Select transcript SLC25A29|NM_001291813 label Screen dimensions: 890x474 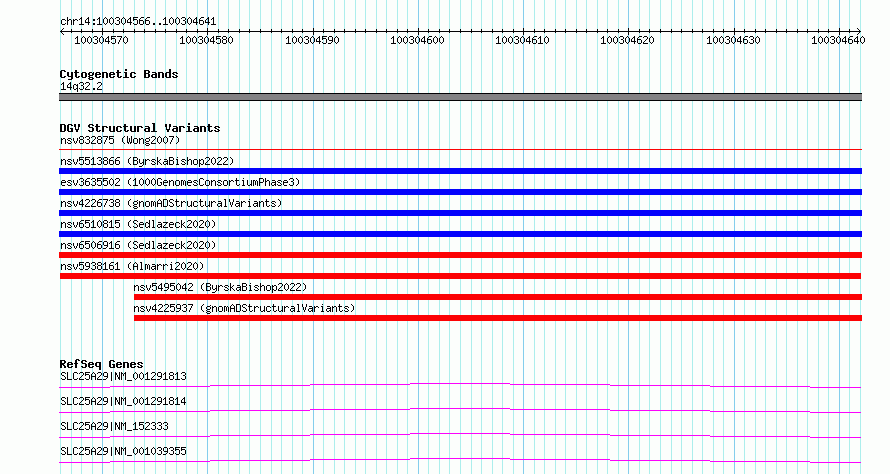pyautogui.click(x=123, y=376)
